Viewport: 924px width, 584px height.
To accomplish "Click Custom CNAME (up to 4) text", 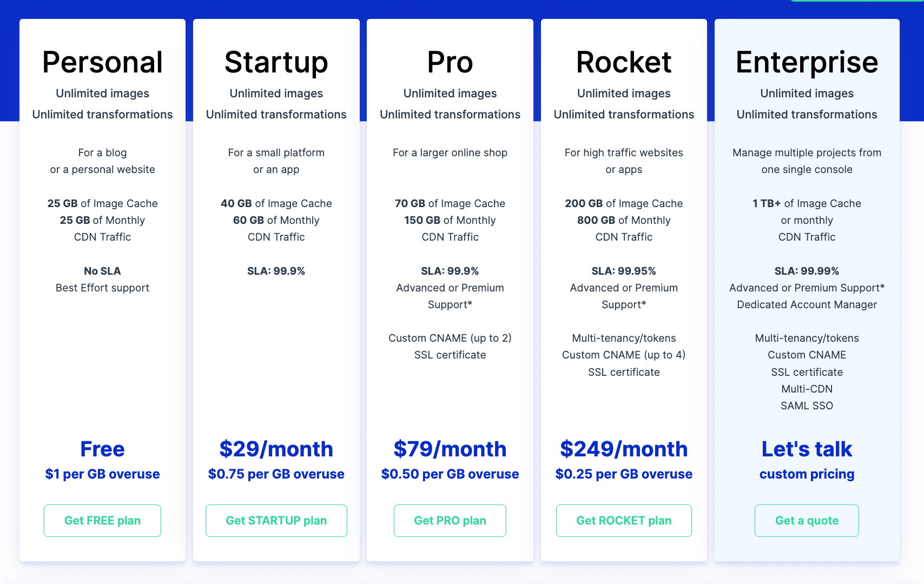I will (624, 355).
